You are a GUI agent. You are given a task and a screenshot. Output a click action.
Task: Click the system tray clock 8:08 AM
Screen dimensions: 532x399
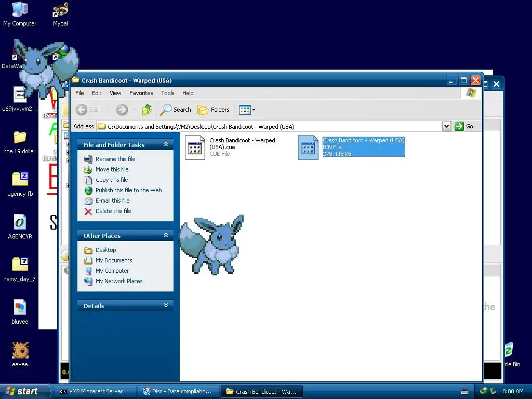click(513, 391)
